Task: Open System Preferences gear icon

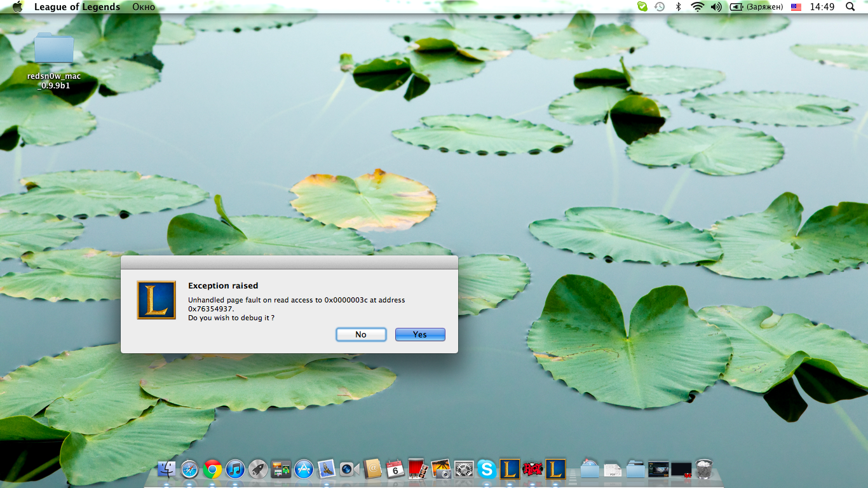Action: click(x=464, y=469)
